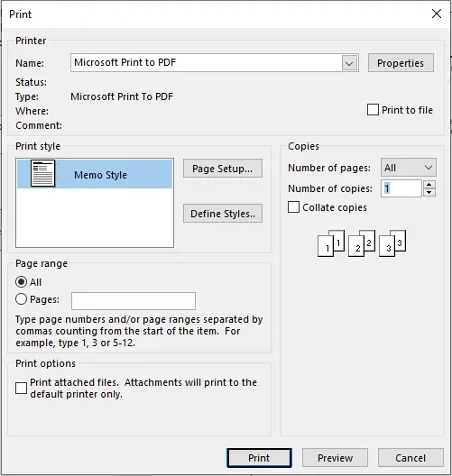Increase number of copies with up arrow
Screen dimensions: 452x476
point(429,185)
